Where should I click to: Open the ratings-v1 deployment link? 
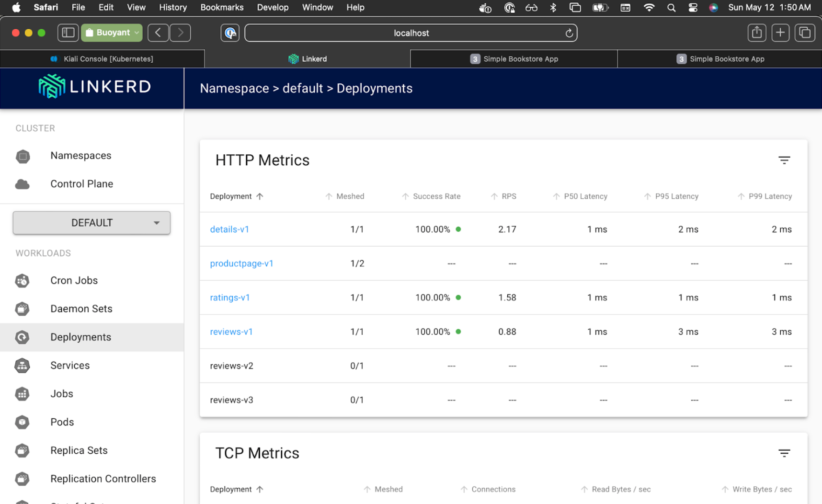click(x=230, y=298)
